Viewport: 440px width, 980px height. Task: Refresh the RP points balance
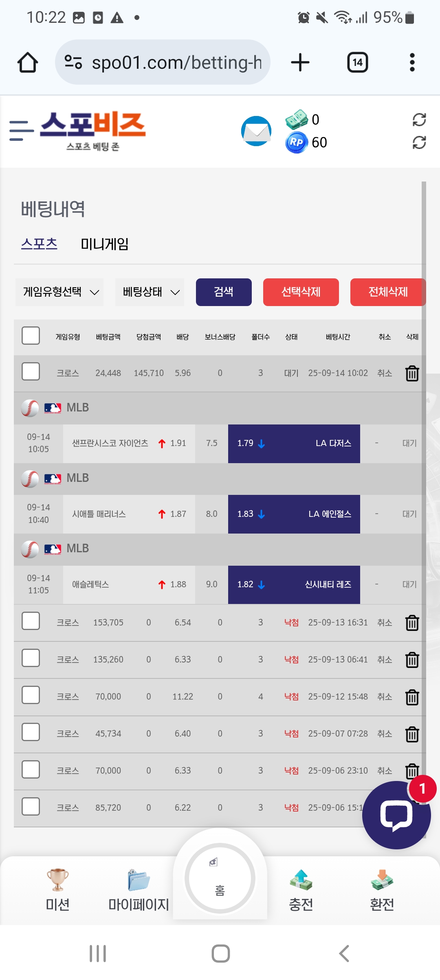pyautogui.click(x=419, y=142)
